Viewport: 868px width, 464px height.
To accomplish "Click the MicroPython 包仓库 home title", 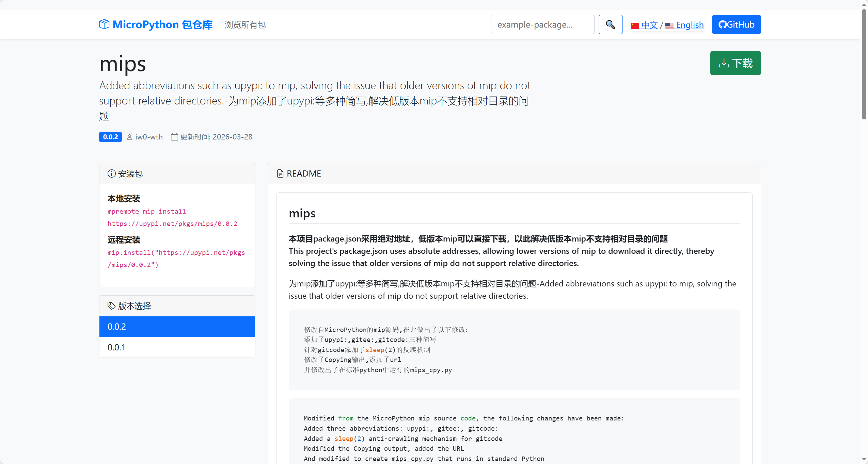I will tap(162, 24).
